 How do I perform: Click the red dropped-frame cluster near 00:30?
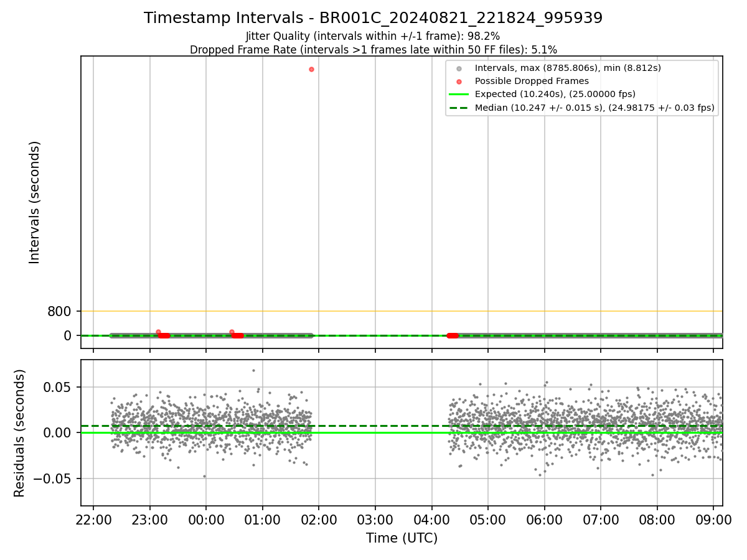click(x=237, y=335)
